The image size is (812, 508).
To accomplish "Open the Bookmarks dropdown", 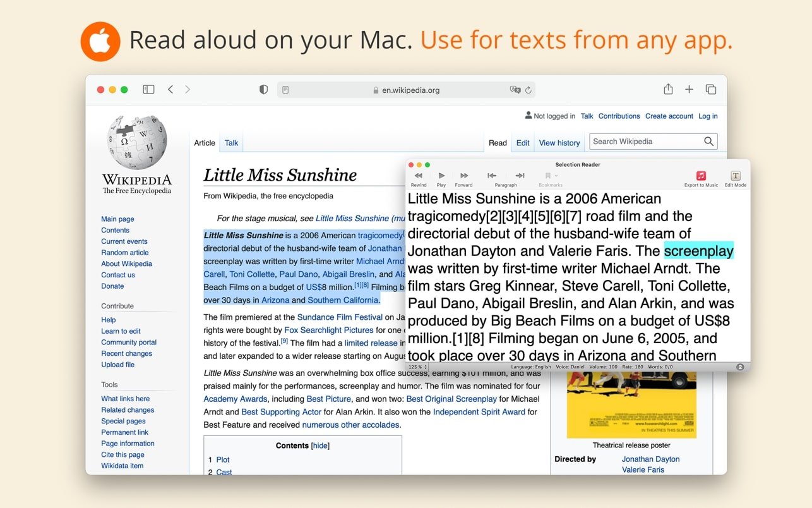I will click(x=551, y=176).
